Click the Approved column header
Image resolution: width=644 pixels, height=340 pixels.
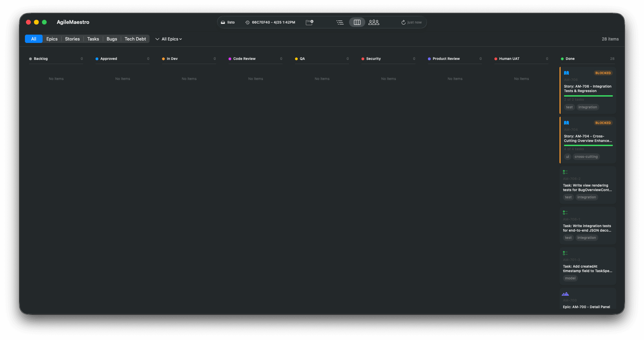(123, 59)
